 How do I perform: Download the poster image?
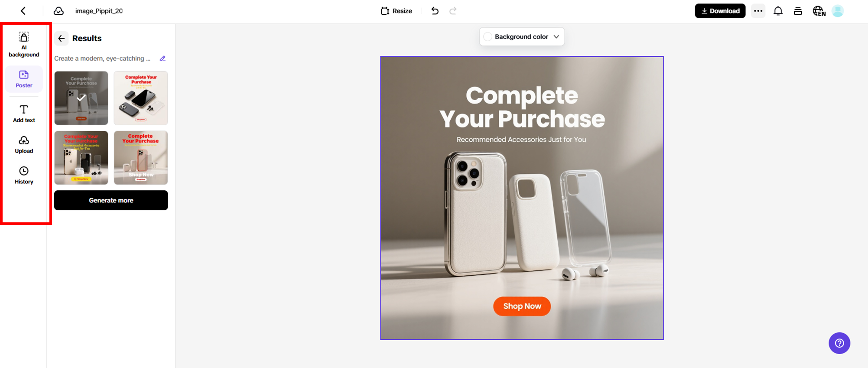click(x=720, y=11)
